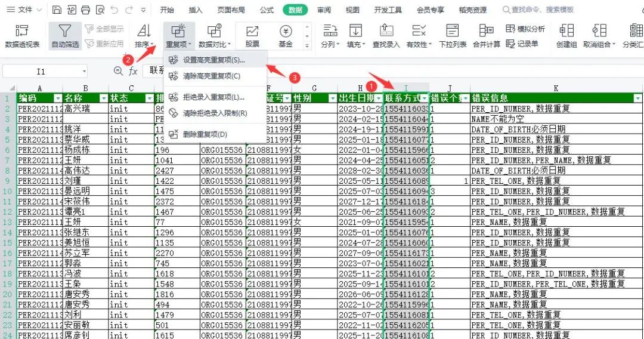Click the print preview icon
The height and width of the screenshot is (339, 644).
100,10
